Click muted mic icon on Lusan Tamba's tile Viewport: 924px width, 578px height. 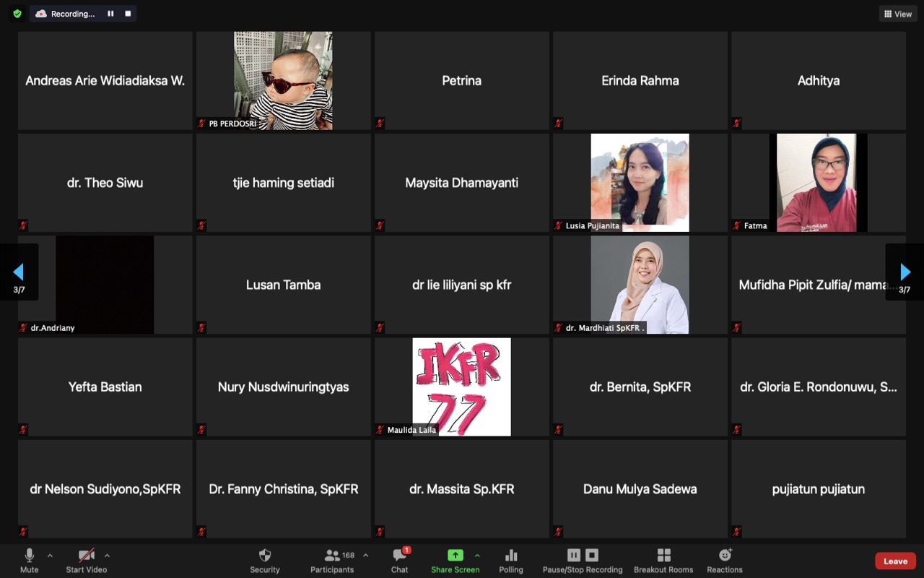pos(201,327)
